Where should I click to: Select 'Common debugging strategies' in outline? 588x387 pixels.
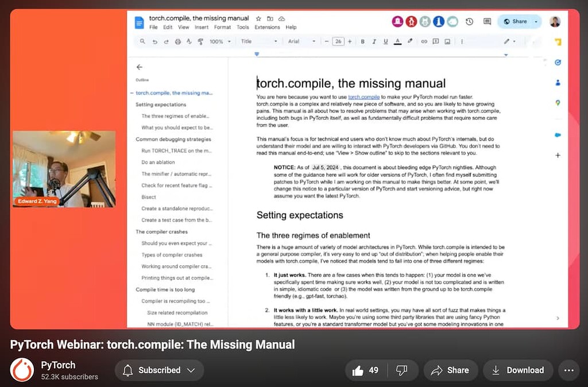[x=173, y=139]
